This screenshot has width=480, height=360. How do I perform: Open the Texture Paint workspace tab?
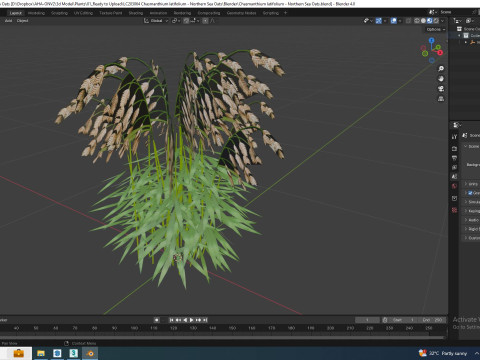(111, 13)
